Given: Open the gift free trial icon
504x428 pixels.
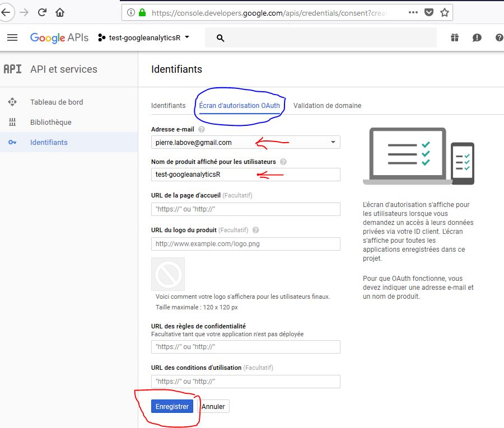Looking at the screenshot, I should click(x=455, y=37).
